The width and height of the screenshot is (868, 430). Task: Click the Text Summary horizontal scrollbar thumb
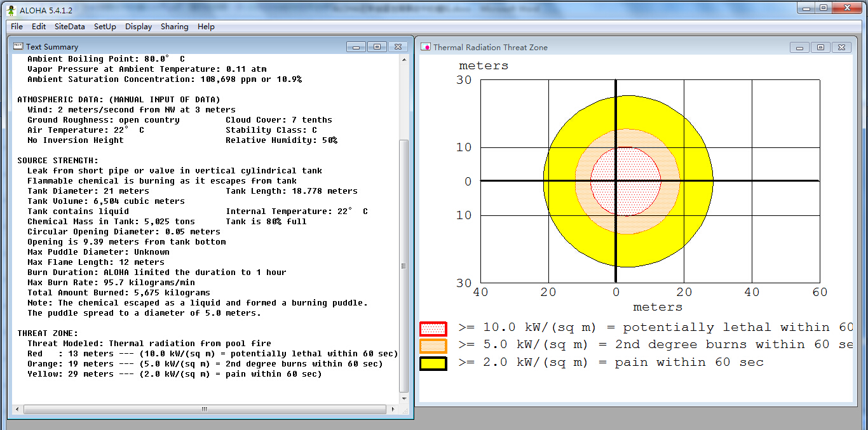point(205,409)
